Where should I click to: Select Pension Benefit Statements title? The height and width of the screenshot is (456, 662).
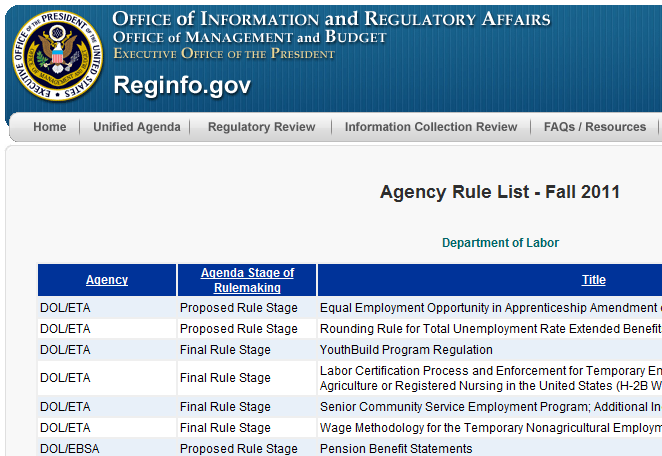pos(396,448)
